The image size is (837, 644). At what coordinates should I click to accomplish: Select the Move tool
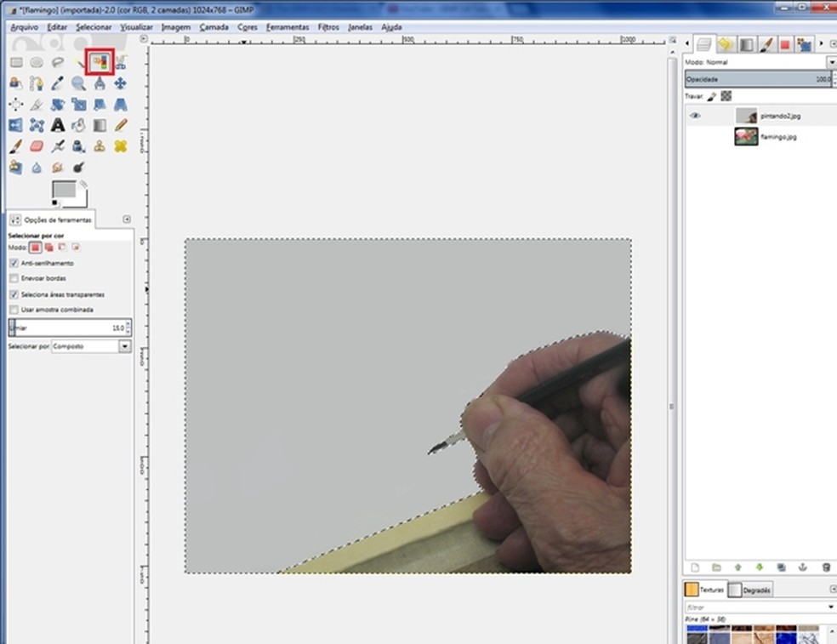pos(121,83)
